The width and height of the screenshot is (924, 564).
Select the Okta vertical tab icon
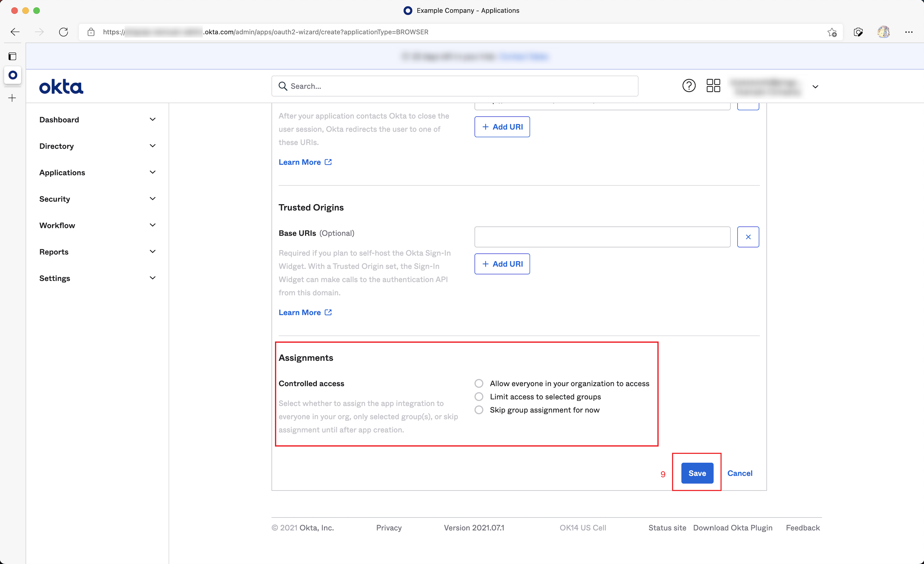[x=13, y=75]
